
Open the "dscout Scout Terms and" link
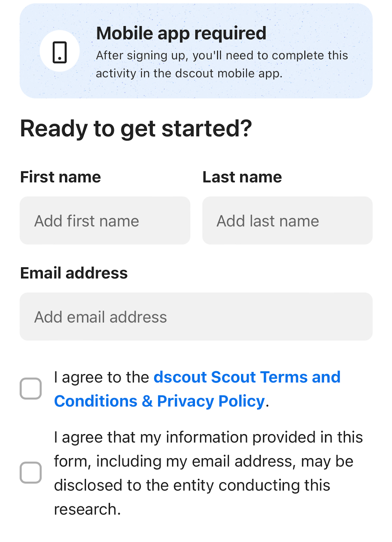[x=247, y=377]
